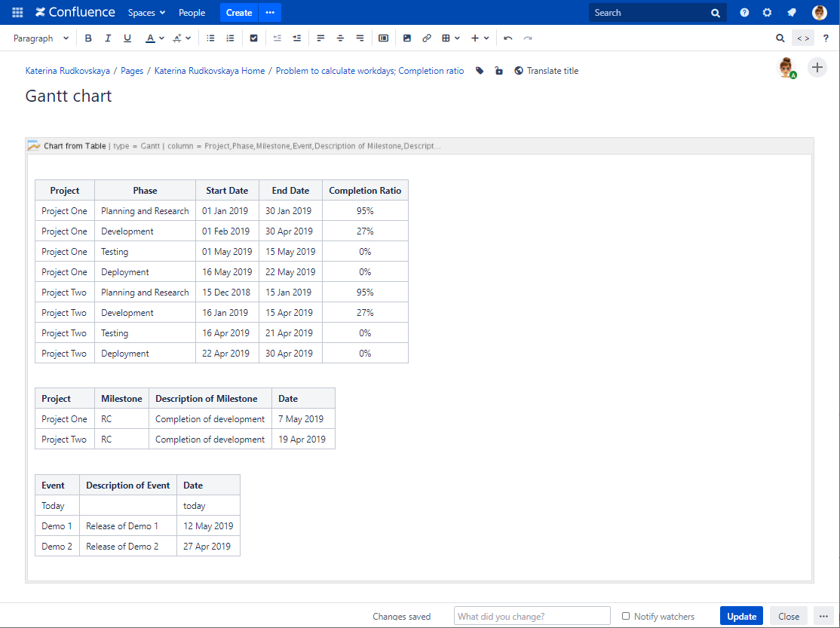Viewport: 840px width, 628px height.
Task: Insert an image via the image icon
Action: pos(407,38)
